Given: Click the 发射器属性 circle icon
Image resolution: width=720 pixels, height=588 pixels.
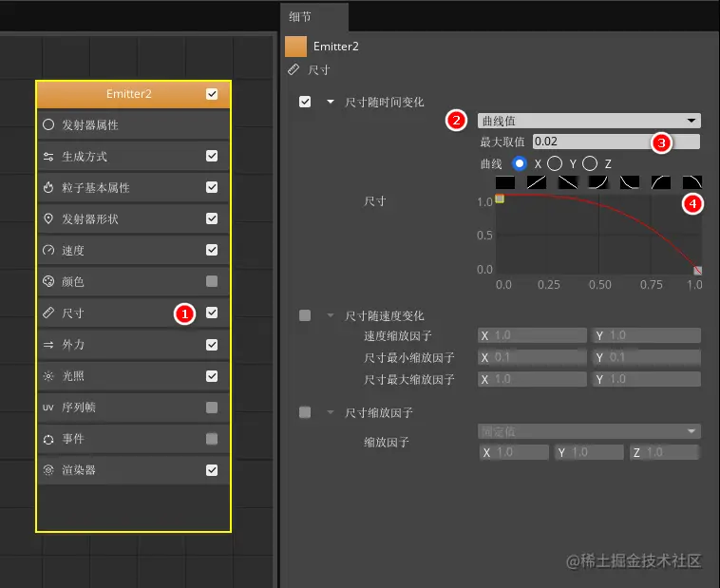Looking at the screenshot, I should tap(48, 124).
